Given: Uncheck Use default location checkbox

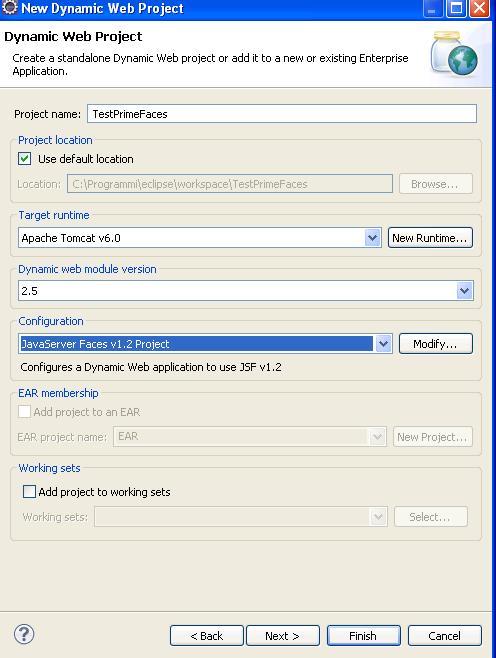Looking at the screenshot, I should tap(25, 159).
